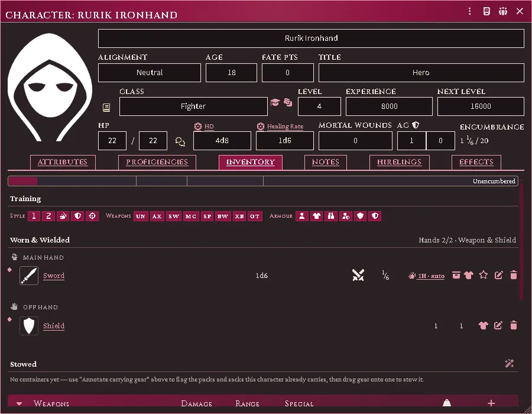532x414 pixels.
Task: Switch to the Hirelings tab
Action: tap(400, 162)
